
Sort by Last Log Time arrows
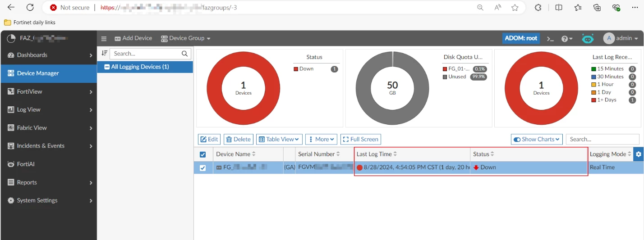tap(395, 154)
